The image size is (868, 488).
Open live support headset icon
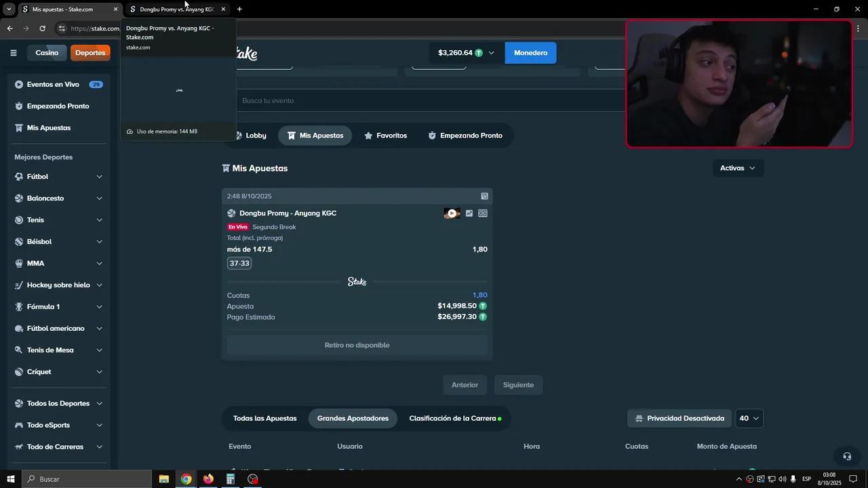click(846, 456)
